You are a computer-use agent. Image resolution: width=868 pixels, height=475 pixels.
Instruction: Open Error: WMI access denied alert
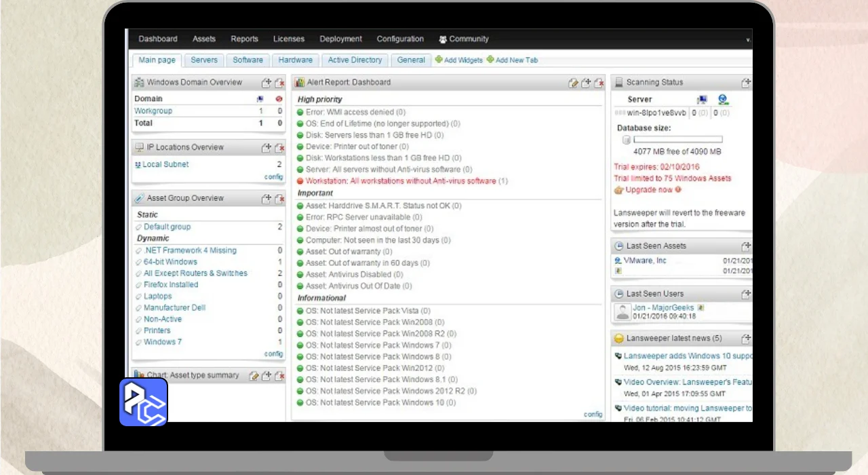[355, 112]
